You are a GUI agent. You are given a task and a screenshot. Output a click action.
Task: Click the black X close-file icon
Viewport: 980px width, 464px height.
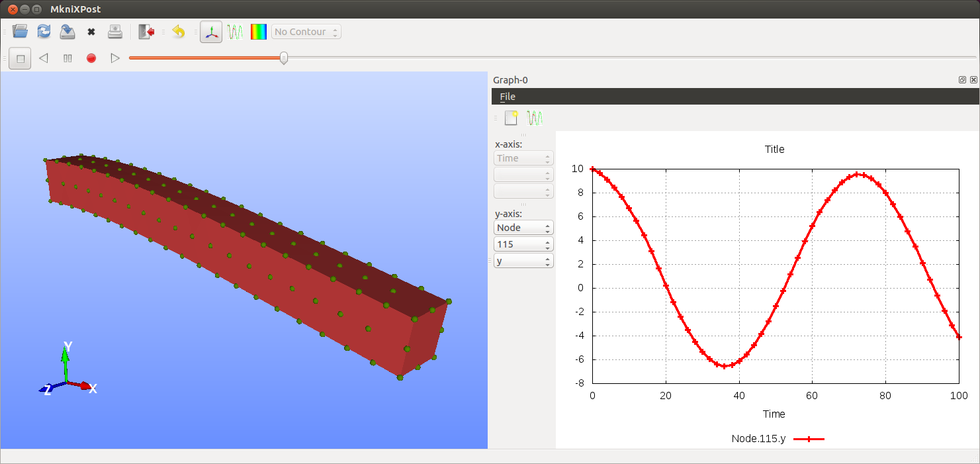click(x=91, y=32)
